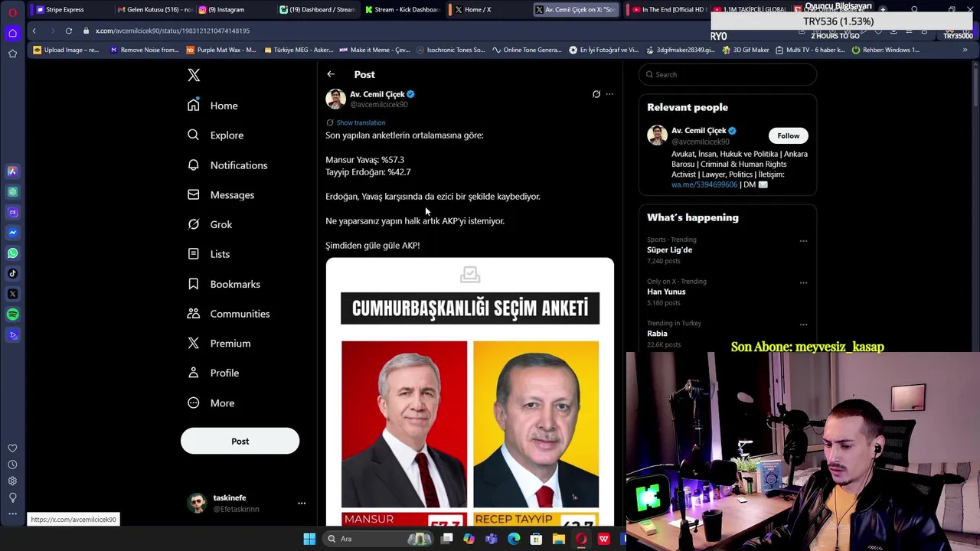This screenshot has width=980, height=551.
Task: Open Opera sidebar history clock icon
Action: click(12, 465)
